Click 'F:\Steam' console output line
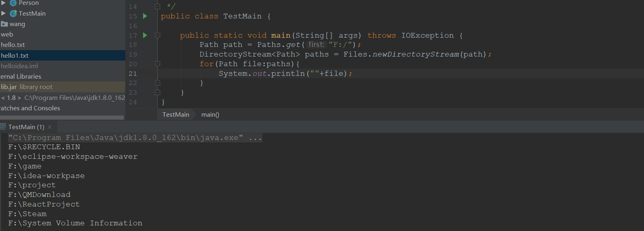 tap(27, 214)
